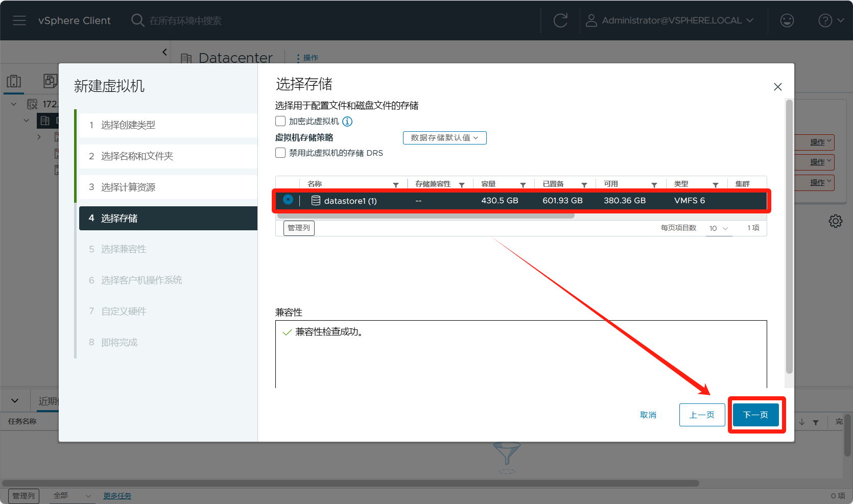The height and width of the screenshot is (504, 853).
Task: Check 禁用此虚拟机的存储 DRS option
Action: (280, 153)
